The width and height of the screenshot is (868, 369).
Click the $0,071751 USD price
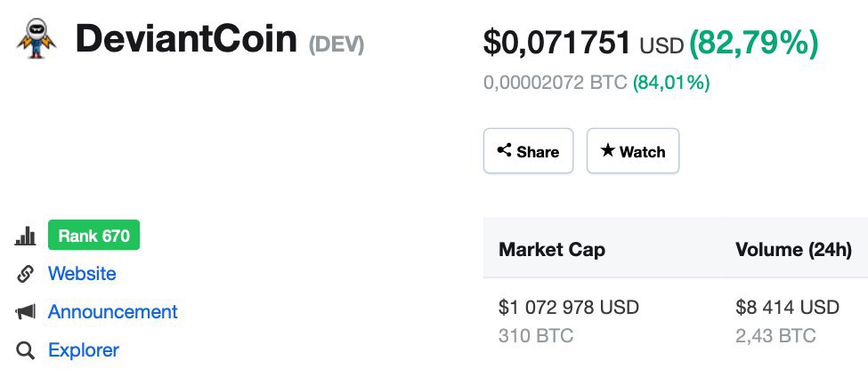coord(582,42)
